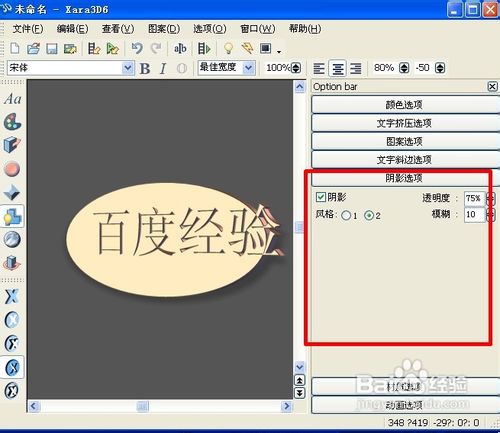The image size is (500, 433).
Task: Click the 文字挤压选项 button
Action: [405, 123]
